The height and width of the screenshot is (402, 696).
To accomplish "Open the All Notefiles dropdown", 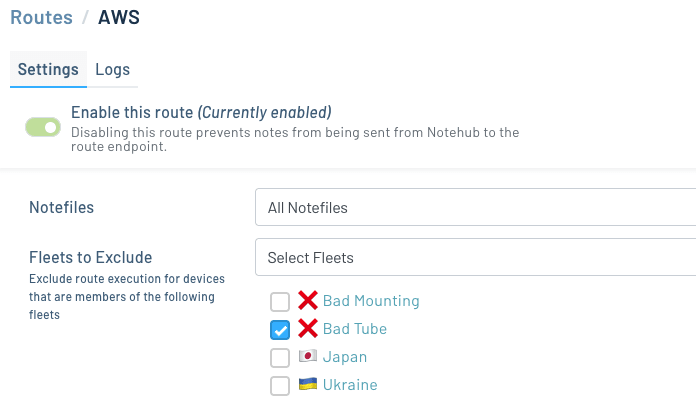I will pyautogui.click(x=475, y=208).
